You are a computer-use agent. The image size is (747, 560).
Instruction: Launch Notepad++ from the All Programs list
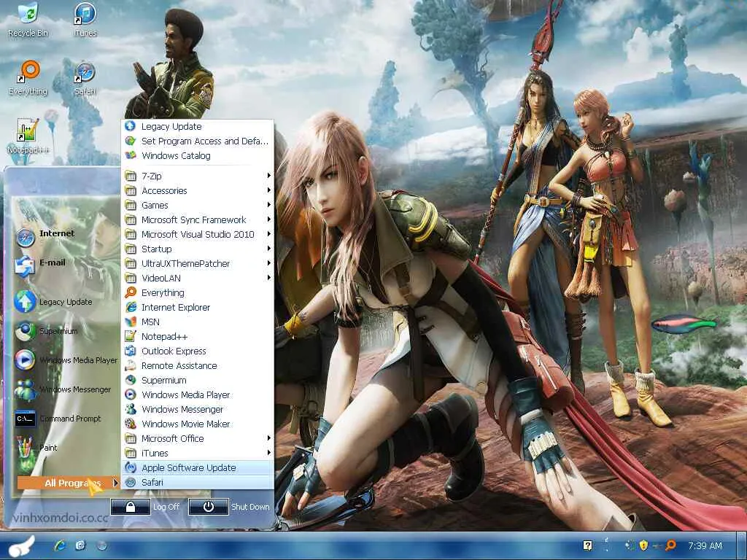[x=198, y=337]
